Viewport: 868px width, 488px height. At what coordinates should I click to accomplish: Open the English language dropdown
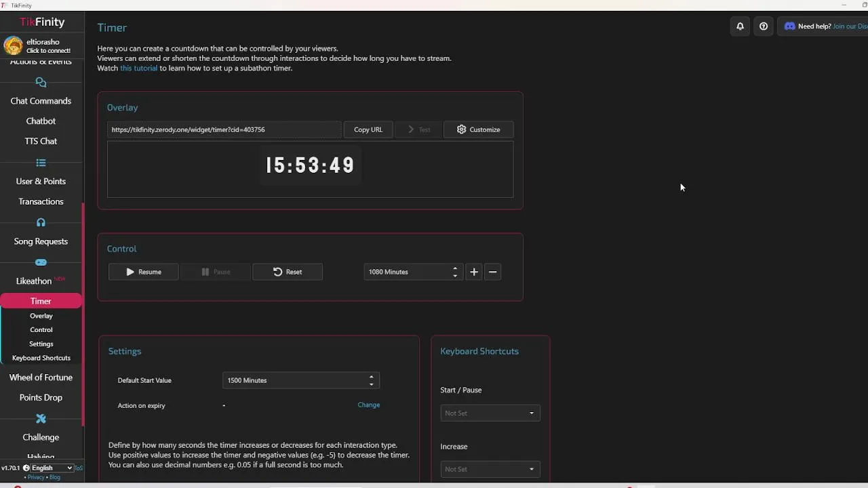52,468
